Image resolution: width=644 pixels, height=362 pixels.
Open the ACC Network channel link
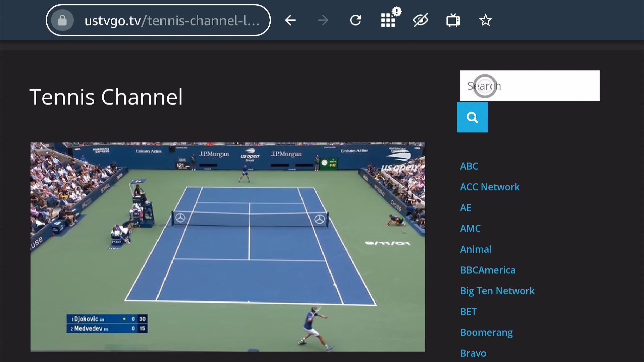[490, 187]
